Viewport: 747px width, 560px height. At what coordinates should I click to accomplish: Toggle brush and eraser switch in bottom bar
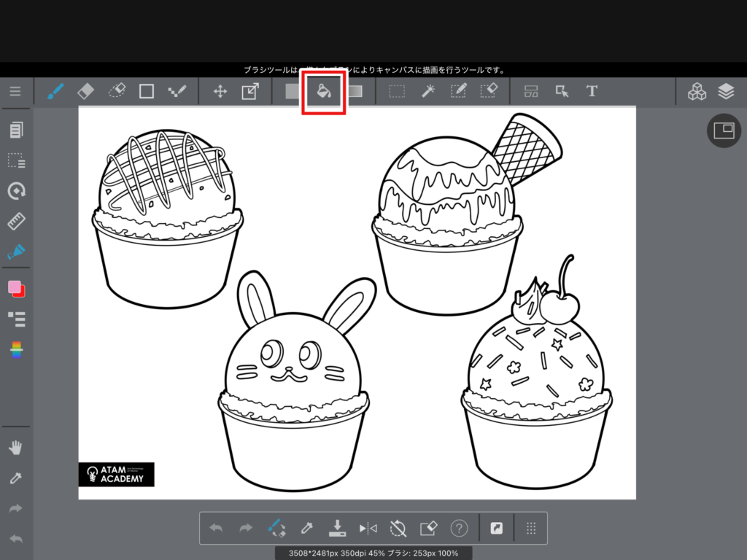pos(276,527)
